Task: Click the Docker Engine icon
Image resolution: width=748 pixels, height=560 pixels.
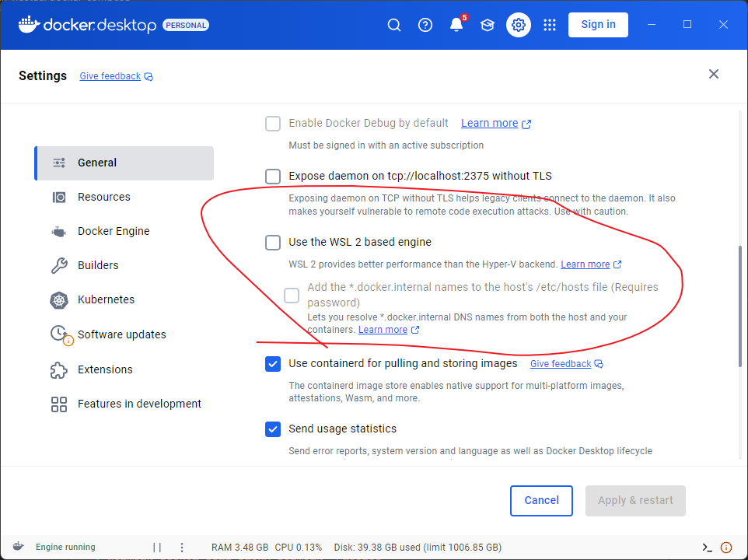Action: 58,232
